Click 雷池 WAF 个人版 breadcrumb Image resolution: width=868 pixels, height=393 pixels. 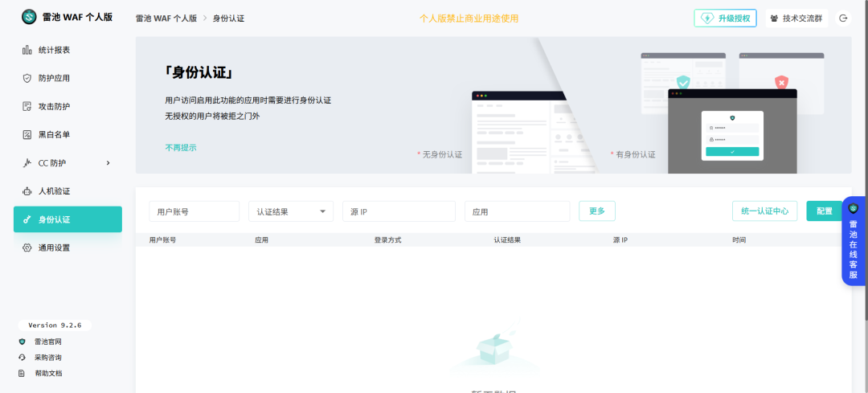(166, 18)
